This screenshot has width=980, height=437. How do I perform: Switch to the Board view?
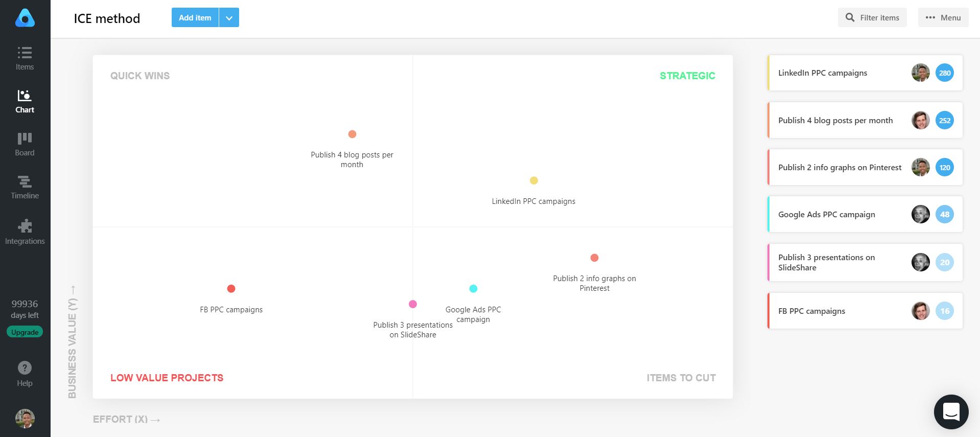(x=24, y=144)
